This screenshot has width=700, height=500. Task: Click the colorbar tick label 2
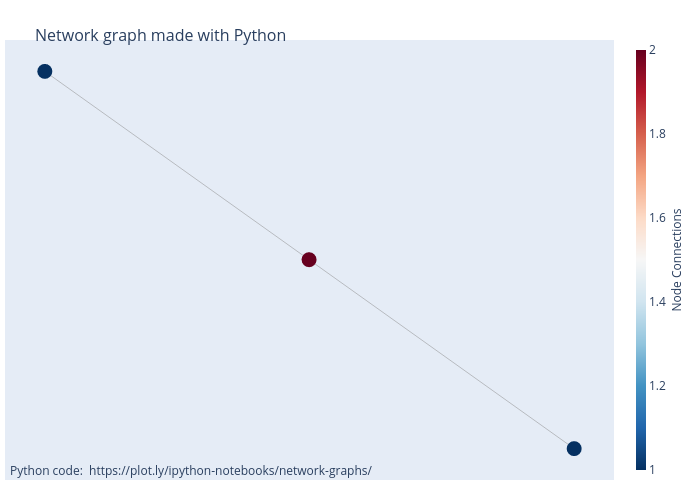coord(652,49)
